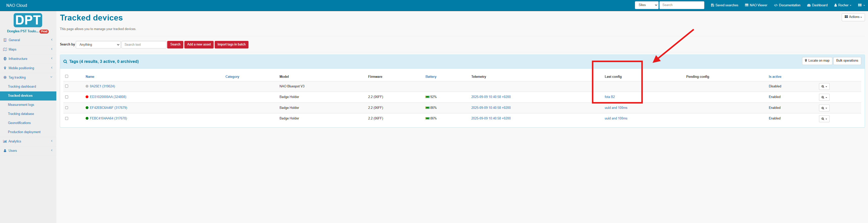Click the red Search button
The height and width of the screenshot is (223, 868).
click(x=175, y=44)
